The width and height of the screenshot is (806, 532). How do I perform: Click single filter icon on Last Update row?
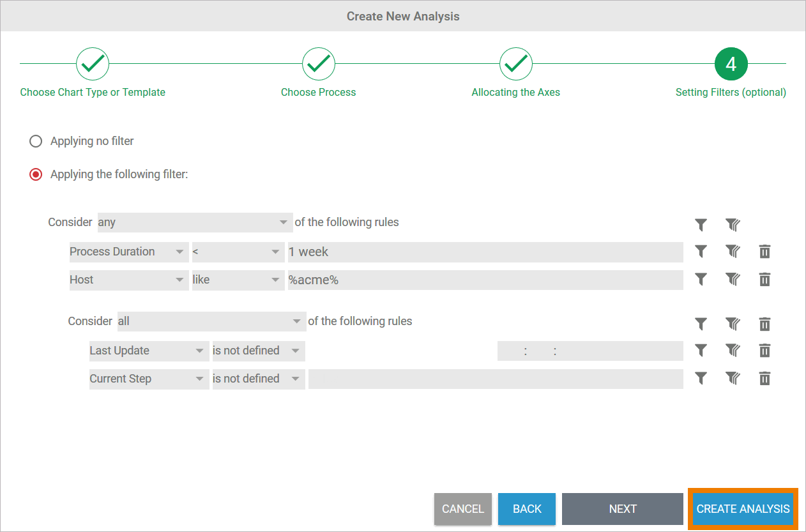[x=701, y=351]
